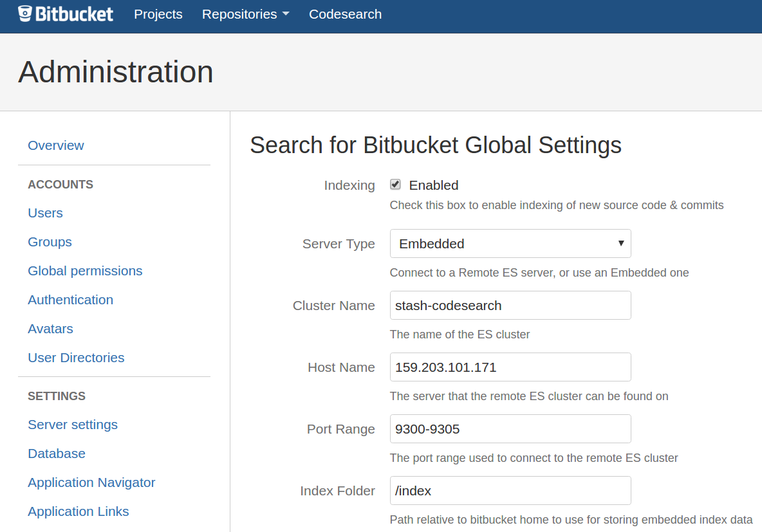
Task: Open the Projects menu item
Action: (158, 14)
